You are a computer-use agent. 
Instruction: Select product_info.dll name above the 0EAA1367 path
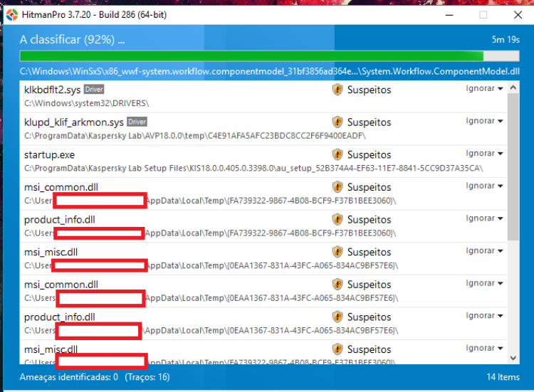click(60, 317)
